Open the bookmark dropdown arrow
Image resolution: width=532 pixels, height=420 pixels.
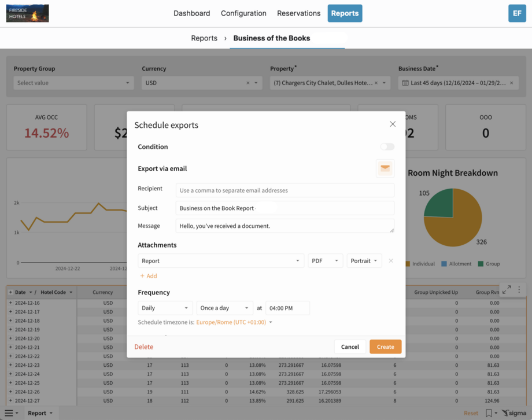[x=496, y=413]
